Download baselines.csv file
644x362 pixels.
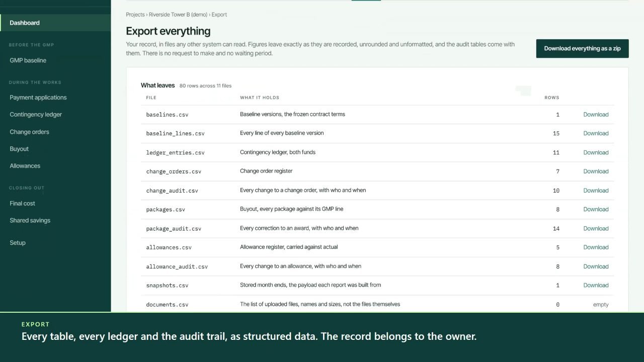point(596,115)
